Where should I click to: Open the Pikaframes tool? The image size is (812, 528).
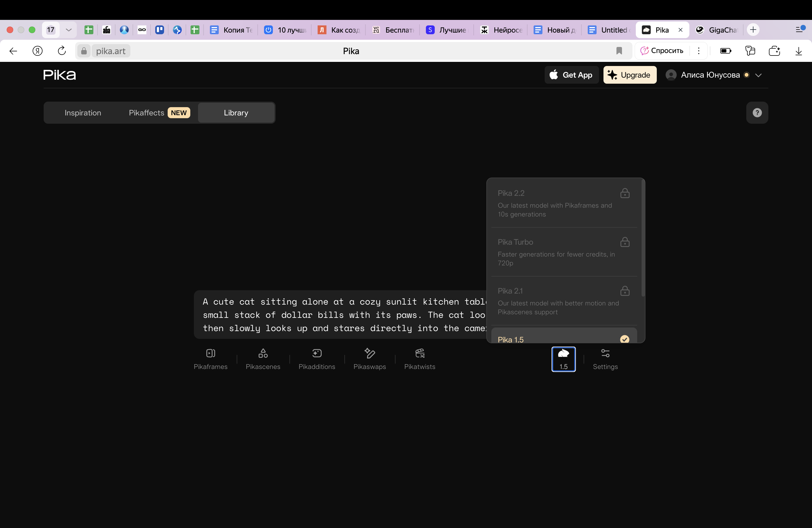[x=210, y=359]
